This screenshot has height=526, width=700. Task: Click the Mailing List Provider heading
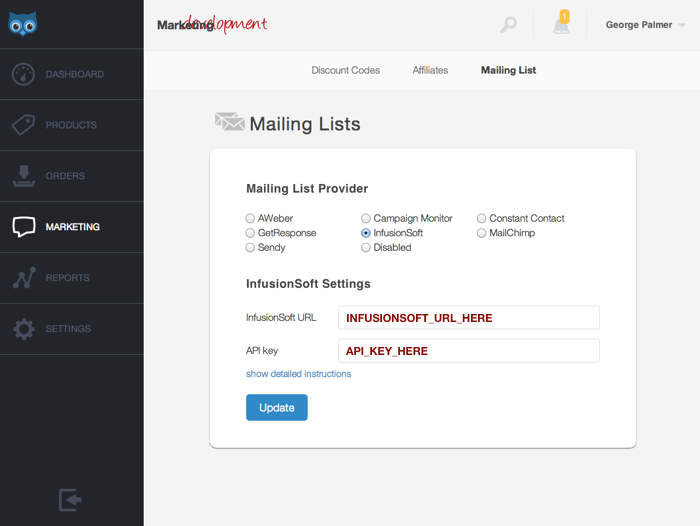click(307, 188)
